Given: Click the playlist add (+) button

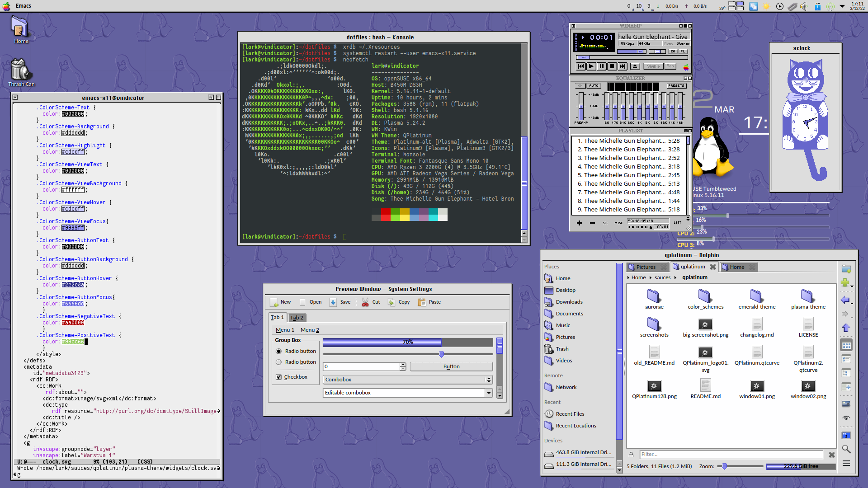Looking at the screenshot, I should (x=579, y=223).
